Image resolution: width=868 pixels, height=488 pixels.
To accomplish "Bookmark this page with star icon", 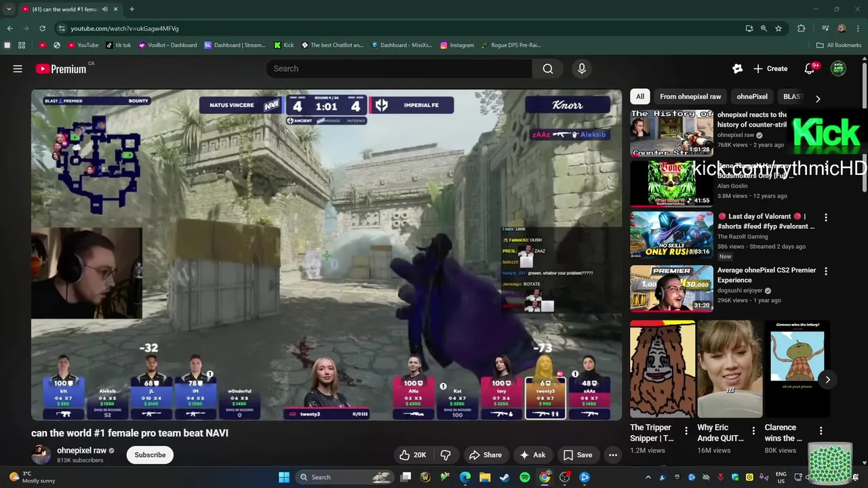I will pos(778,28).
